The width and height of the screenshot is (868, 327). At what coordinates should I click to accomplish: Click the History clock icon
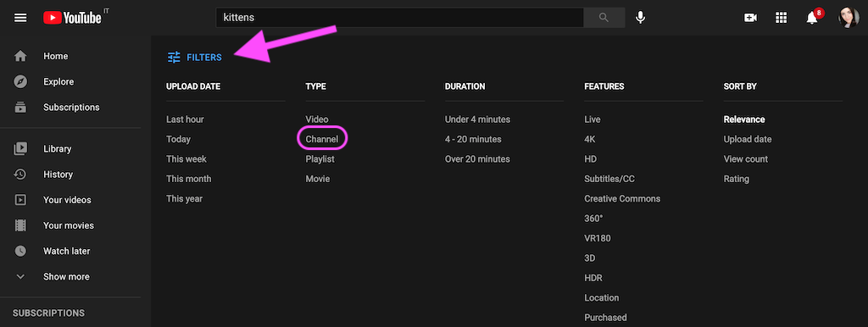[20, 175]
